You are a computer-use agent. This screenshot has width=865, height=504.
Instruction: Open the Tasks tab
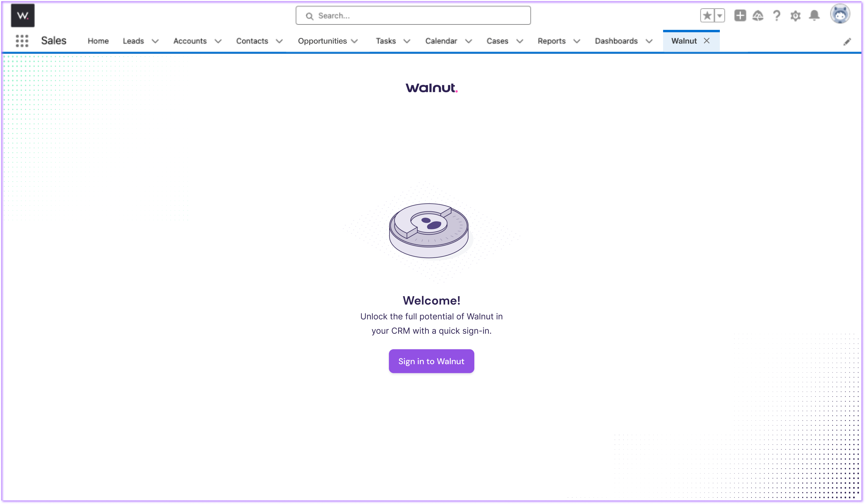(x=386, y=41)
